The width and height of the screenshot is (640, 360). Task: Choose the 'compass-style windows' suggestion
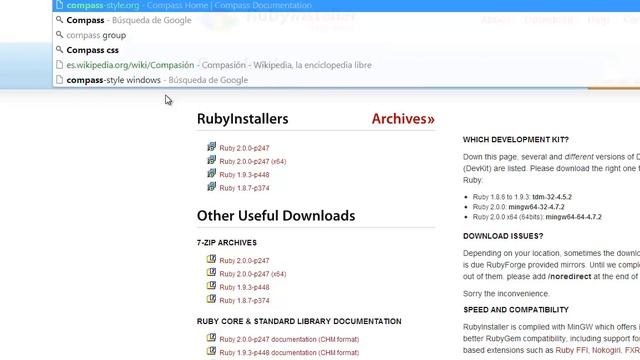(x=346, y=80)
